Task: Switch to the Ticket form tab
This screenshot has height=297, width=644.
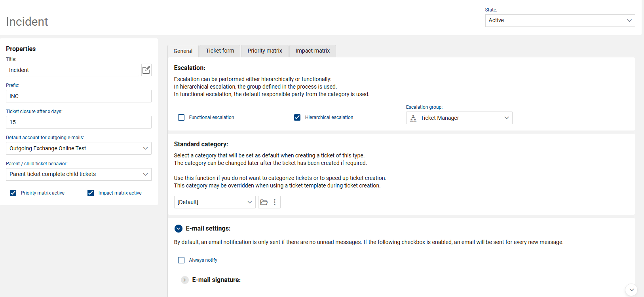Action: 220,51
